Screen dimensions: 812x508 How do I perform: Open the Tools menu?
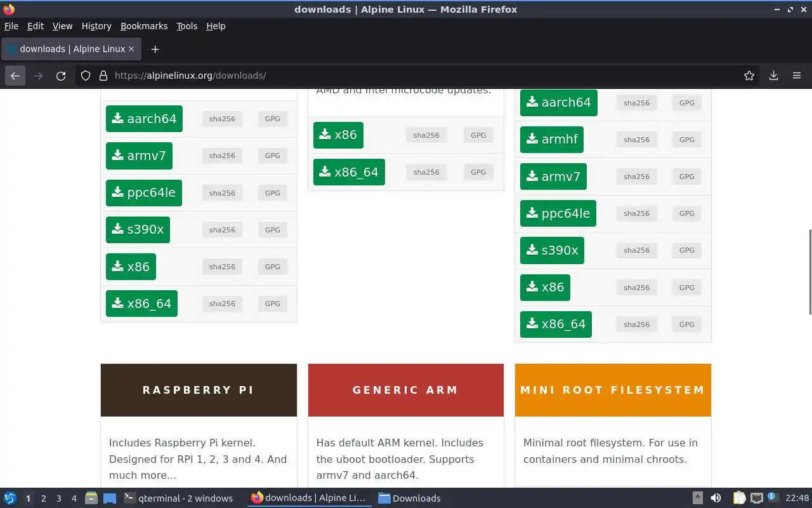[187, 26]
